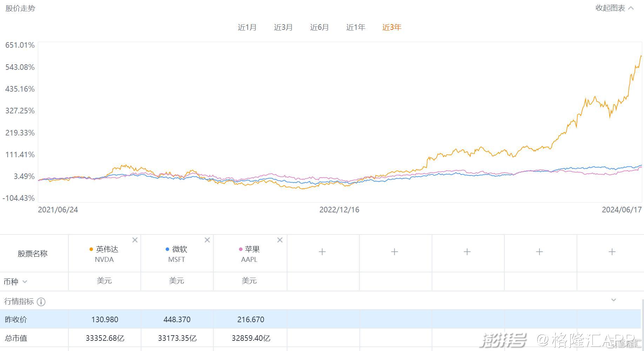Click the pink dot beside 苹果

point(240,249)
